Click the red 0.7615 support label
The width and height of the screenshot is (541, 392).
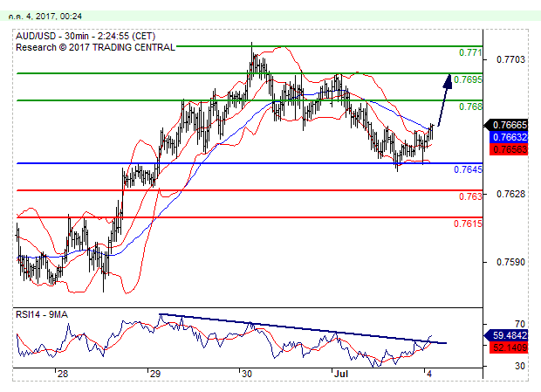(468, 224)
